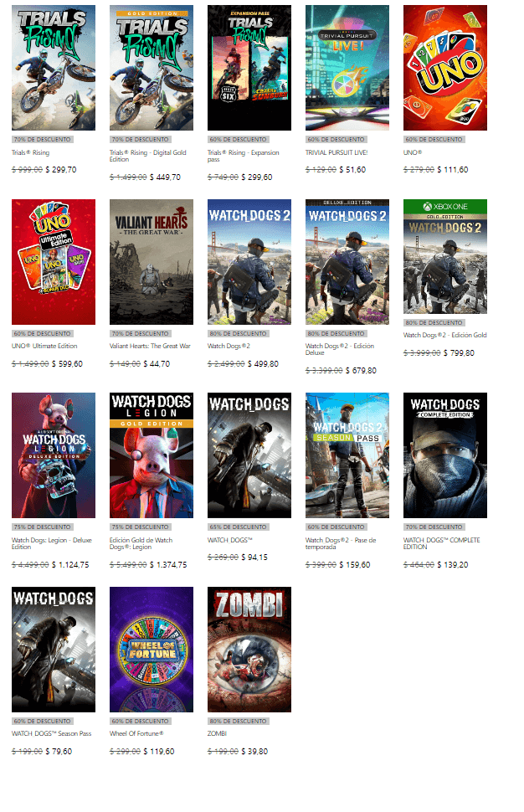Click the ZOMBI 80% de descuento badge
Viewport: 524px width, 812px height.
click(239, 721)
